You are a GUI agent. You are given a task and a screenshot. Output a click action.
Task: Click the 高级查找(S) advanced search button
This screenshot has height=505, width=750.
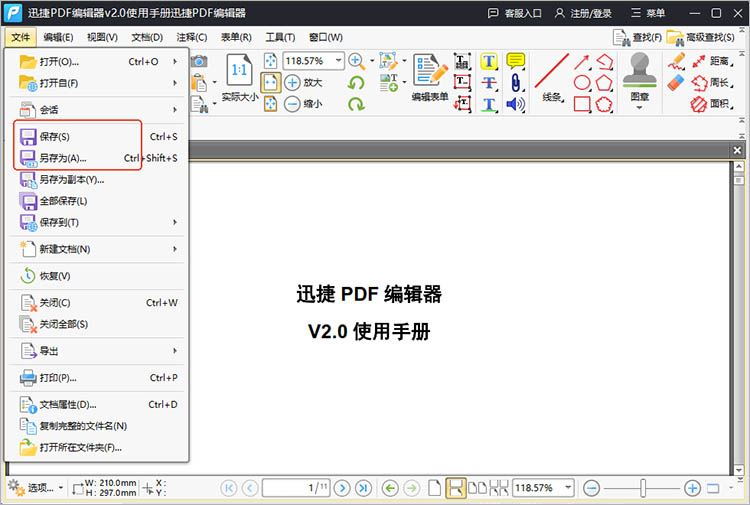click(701, 37)
